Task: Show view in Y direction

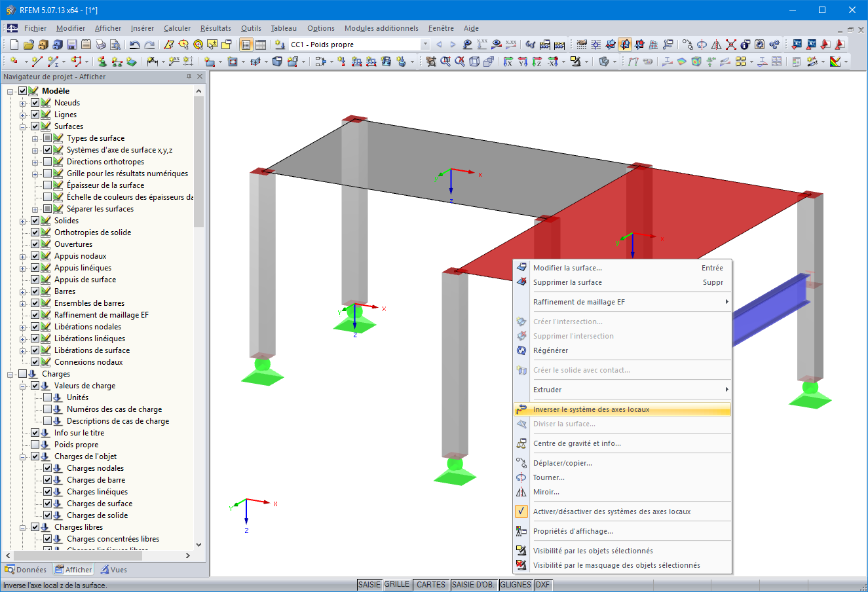Action: (523, 62)
